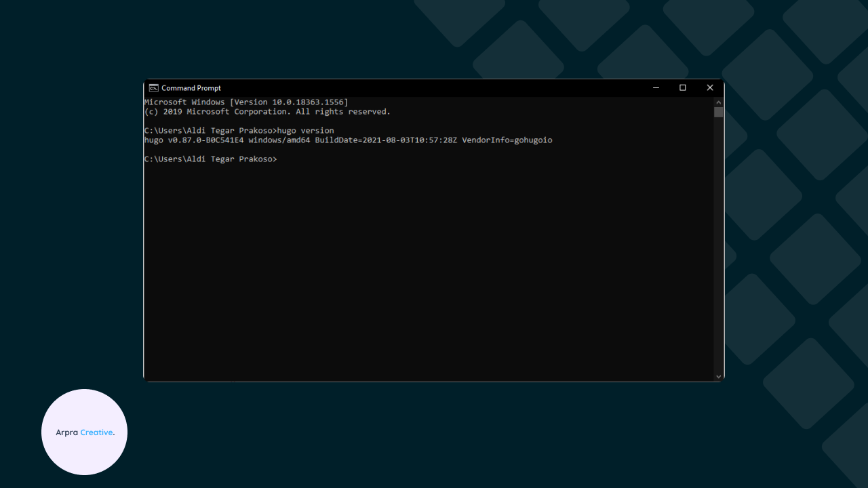This screenshot has width=868, height=488.
Task: Open the Command Prompt system menu icon
Action: 154,88
